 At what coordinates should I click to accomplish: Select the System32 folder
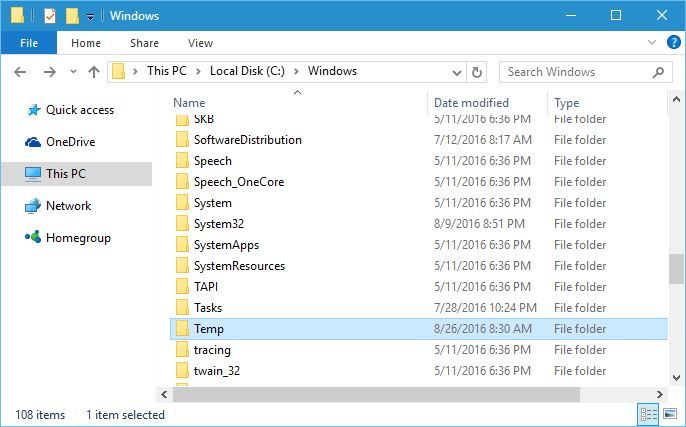pyautogui.click(x=419, y=224)
